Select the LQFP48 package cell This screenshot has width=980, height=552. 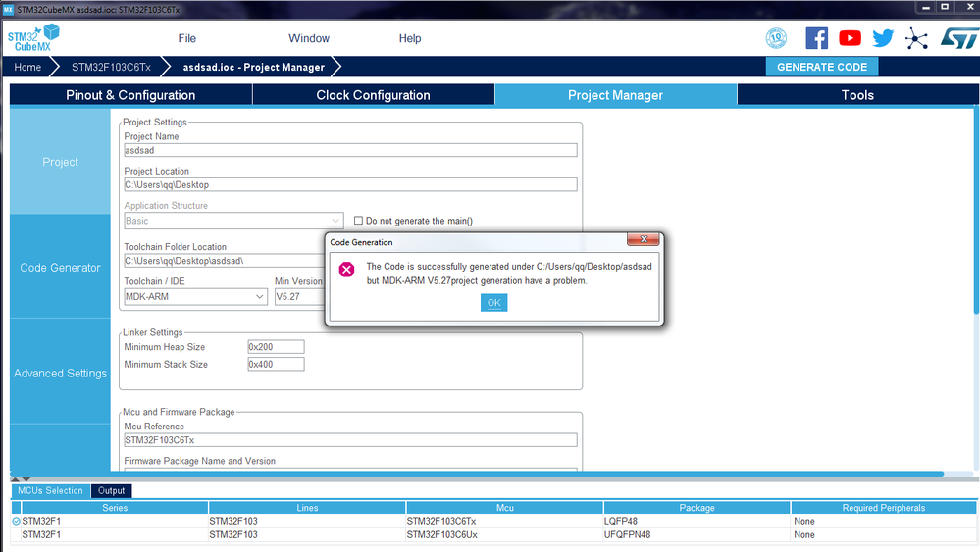696,521
